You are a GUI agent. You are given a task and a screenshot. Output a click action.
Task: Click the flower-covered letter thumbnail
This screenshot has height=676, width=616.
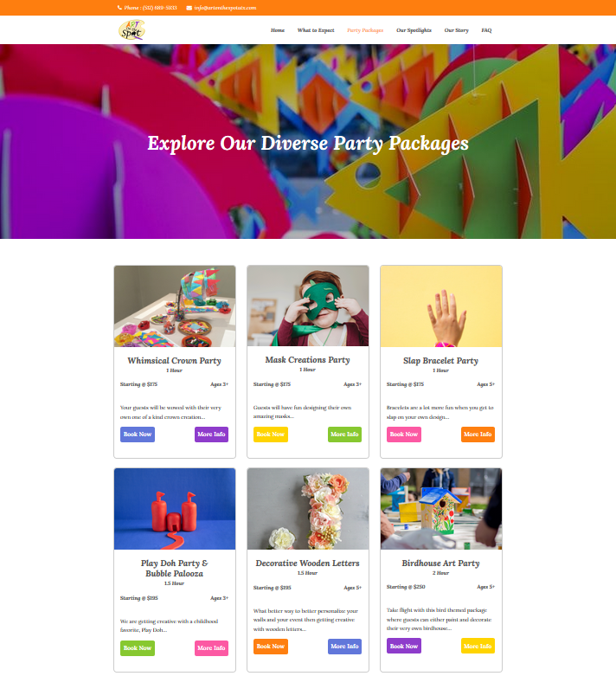(x=308, y=509)
